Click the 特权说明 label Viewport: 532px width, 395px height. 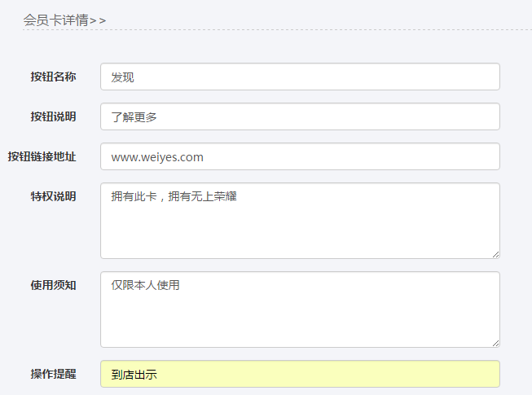point(53,196)
